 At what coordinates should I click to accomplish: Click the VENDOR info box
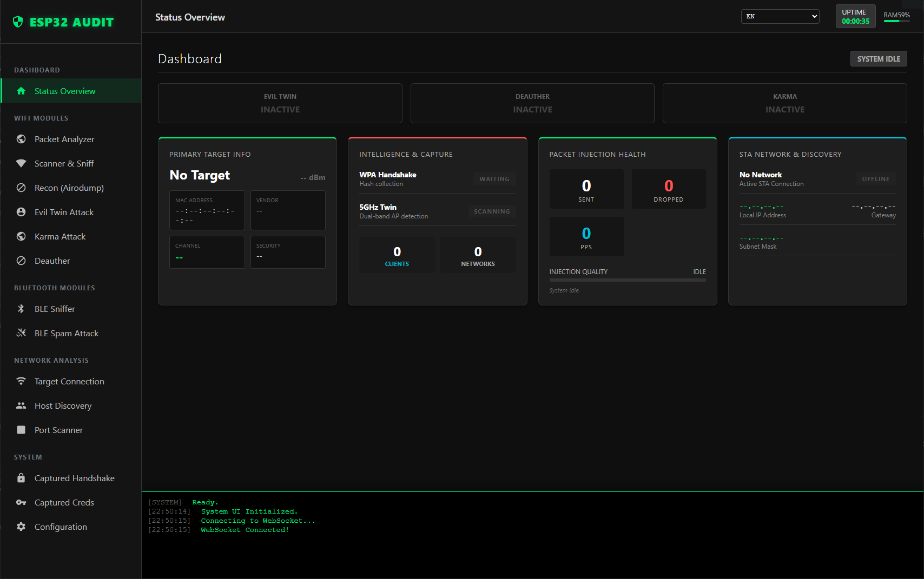coord(288,210)
